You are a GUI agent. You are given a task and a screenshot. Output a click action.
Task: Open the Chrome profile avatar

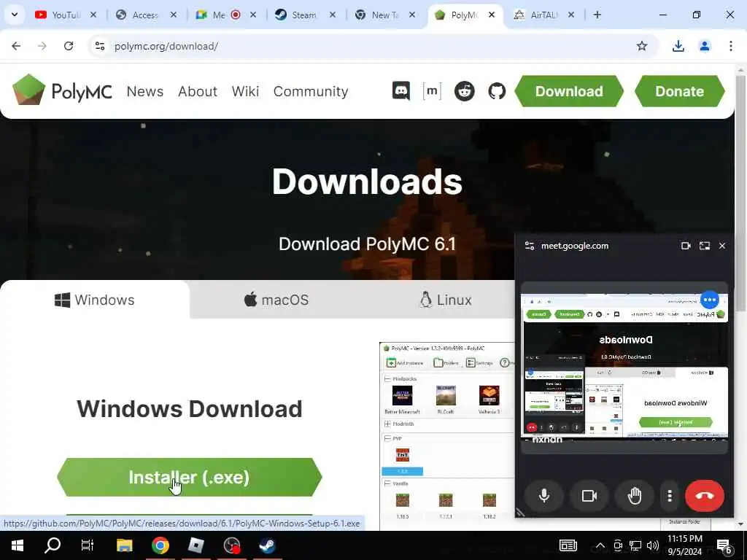(704, 46)
